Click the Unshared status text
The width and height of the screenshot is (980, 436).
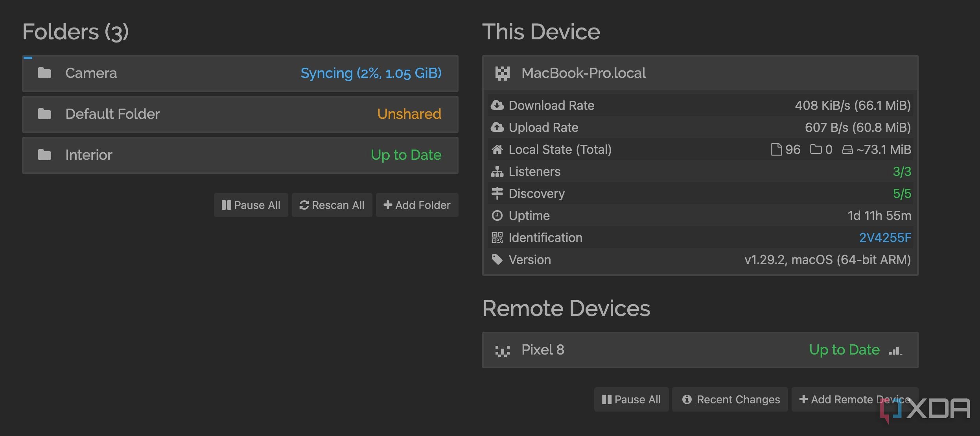coord(409,114)
